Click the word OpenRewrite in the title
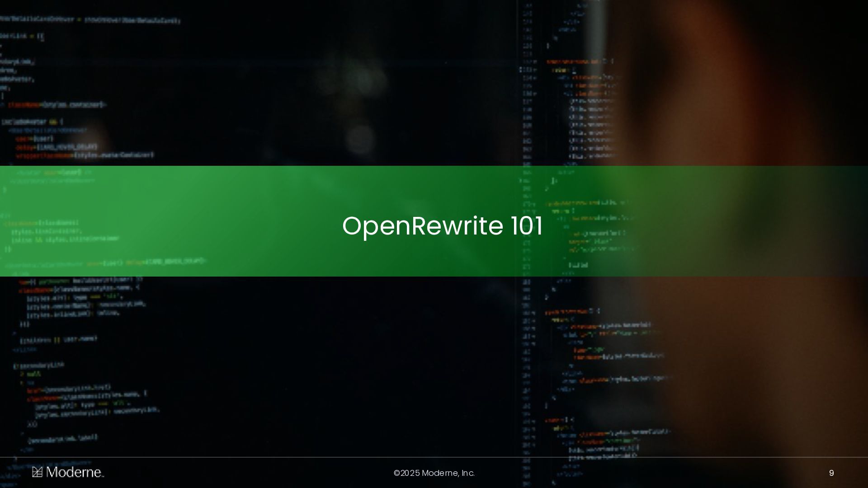The height and width of the screenshot is (488, 868). (x=422, y=225)
